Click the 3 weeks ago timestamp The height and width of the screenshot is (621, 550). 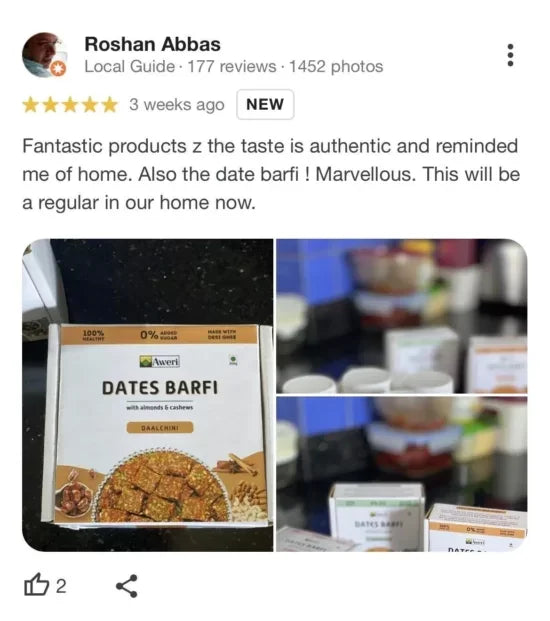coord(177,105)
